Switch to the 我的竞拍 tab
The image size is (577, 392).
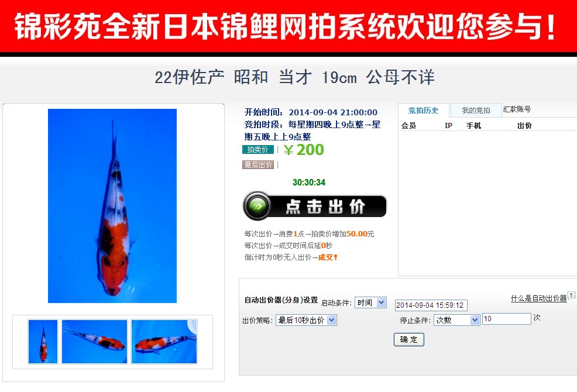click(476, 111)
